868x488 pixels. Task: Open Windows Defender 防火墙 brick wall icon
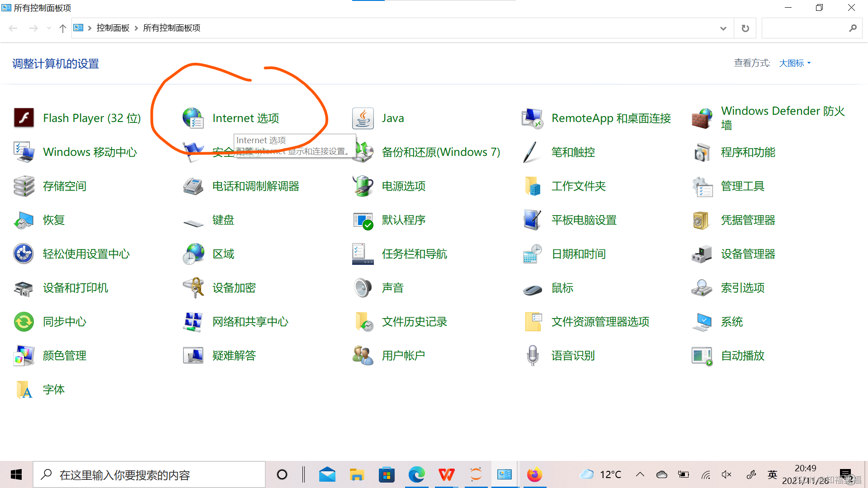click(702, 118)
